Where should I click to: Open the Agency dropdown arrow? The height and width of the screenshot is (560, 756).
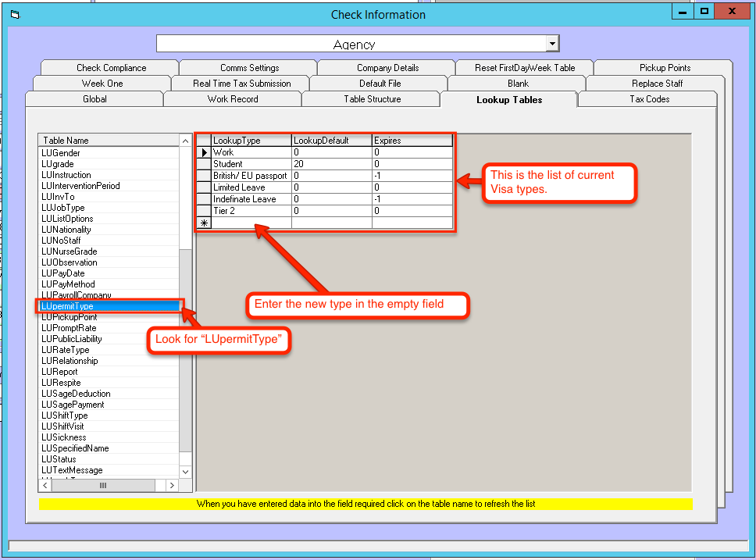[552, 44]
